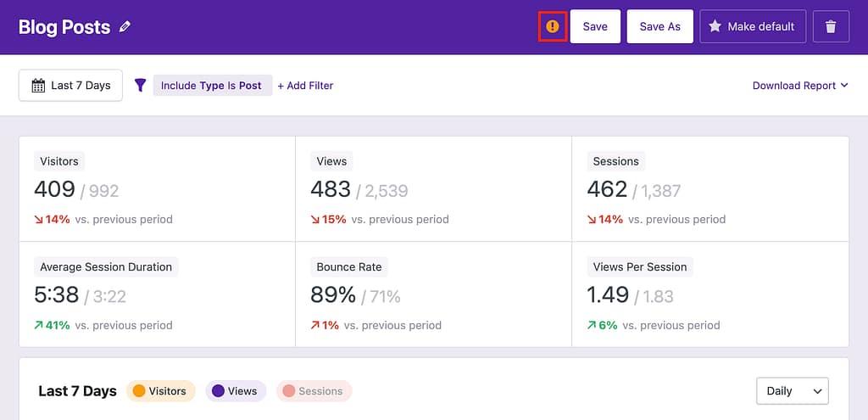Select the Bounce Rate metric card
868x420 pixels.
433,294
